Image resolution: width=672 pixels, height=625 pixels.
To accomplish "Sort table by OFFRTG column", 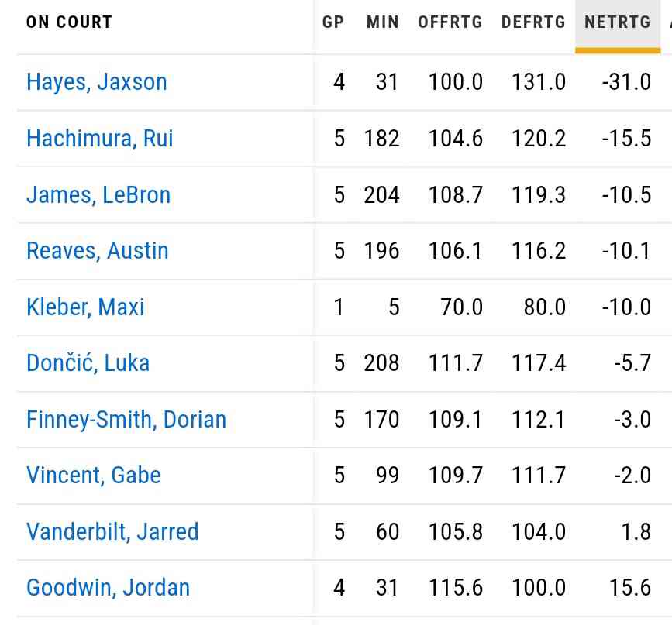I will pyautogui.click(x=450, y=22).
